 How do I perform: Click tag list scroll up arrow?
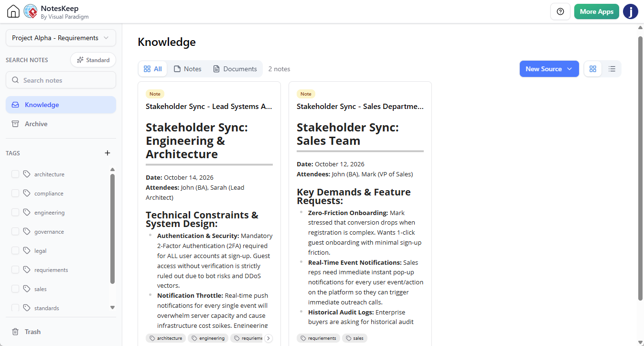tap(112, 170)
